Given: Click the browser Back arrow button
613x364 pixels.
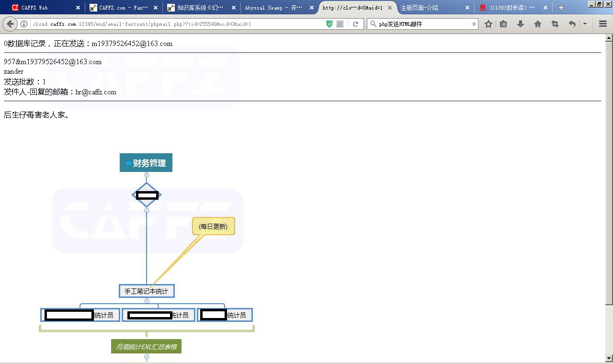Looking at the screenshot, I should 10,24.
